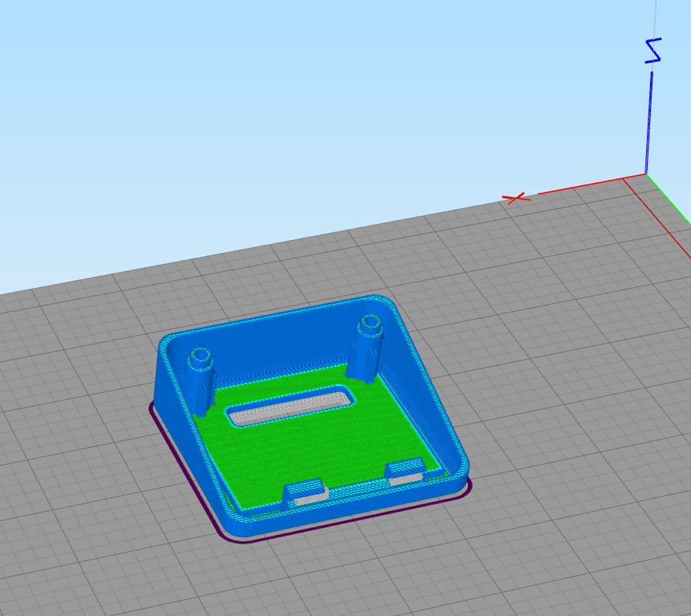Click the vertical blue Z axis line
The height and width of the screenshot is (616, 691).
pos(649,123)
